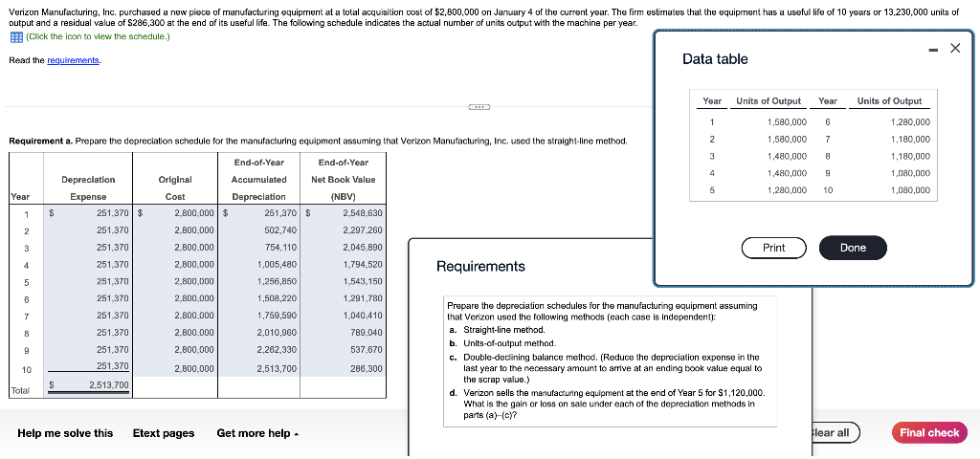Open the schedule table icon
Image resolution: width=980 pixels, height=459 pixels.
coord(16,36)
